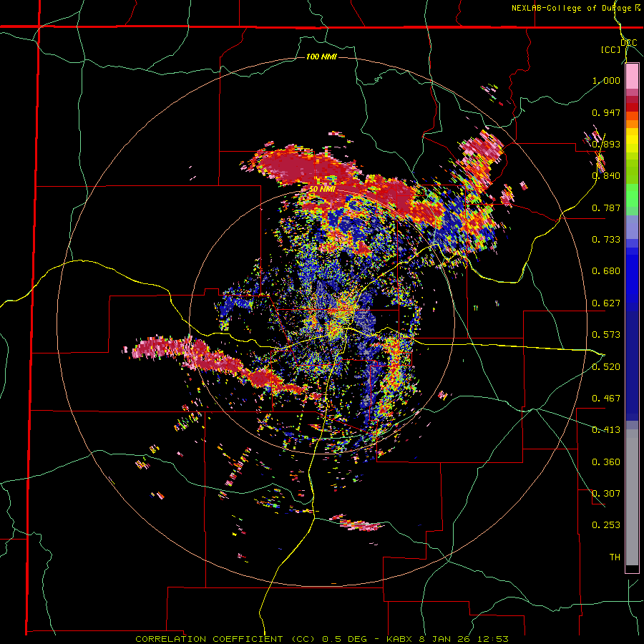644x644 pixels.
Task: Click the 0.947 value on color scale
Action: point(606,112)
